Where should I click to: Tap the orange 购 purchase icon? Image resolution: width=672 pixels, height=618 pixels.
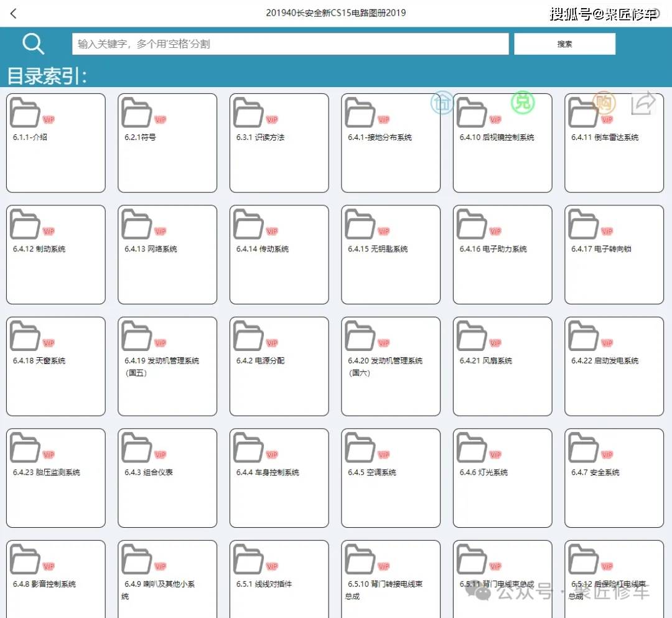click(603, 103)
